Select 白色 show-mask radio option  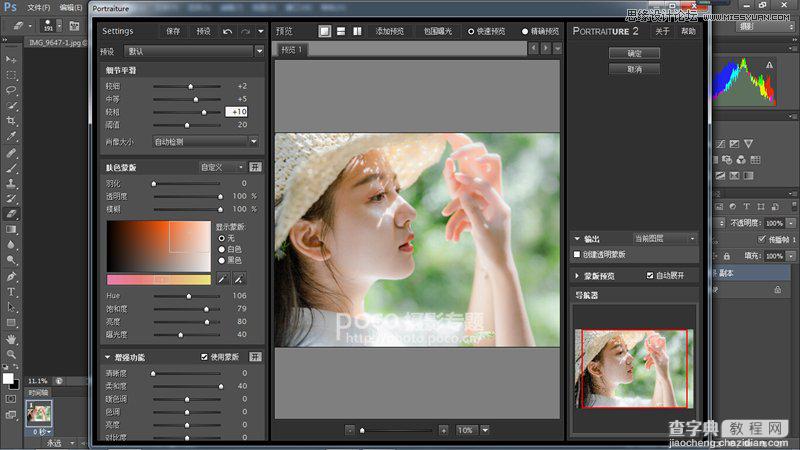coord(221,249)
